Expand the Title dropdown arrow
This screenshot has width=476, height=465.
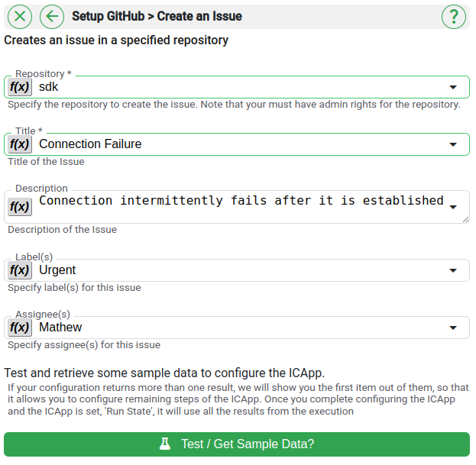tap(453, 144)
